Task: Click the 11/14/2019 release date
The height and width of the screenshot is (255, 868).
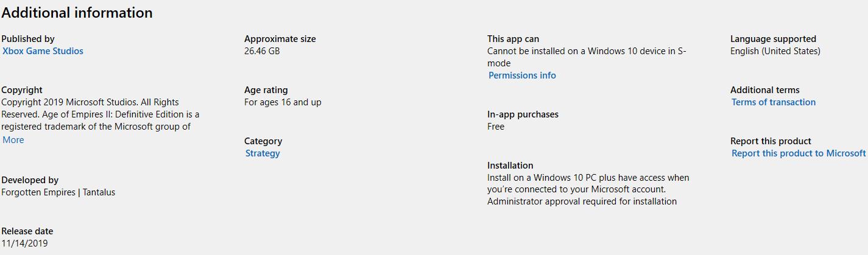Action: pos(24,243)
